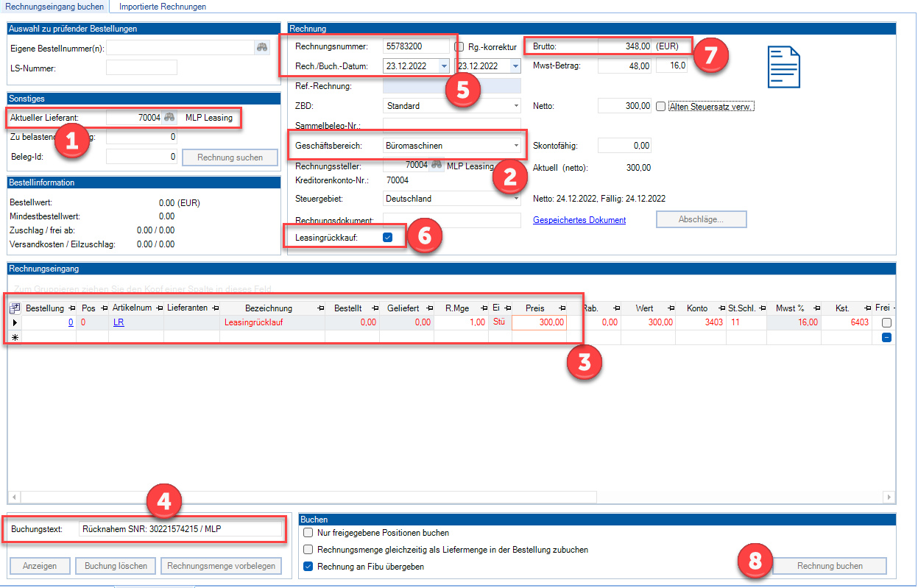This screenshot has height=588, width=918.
Task: Uncheck the Leasingrückkauf checkbox
Action: 388,238
